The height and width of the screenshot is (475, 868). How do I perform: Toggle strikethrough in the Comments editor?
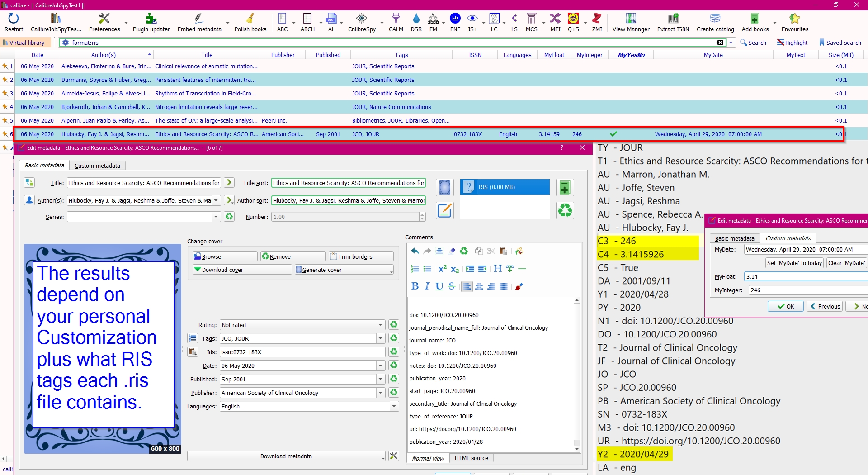pos(451,286)
